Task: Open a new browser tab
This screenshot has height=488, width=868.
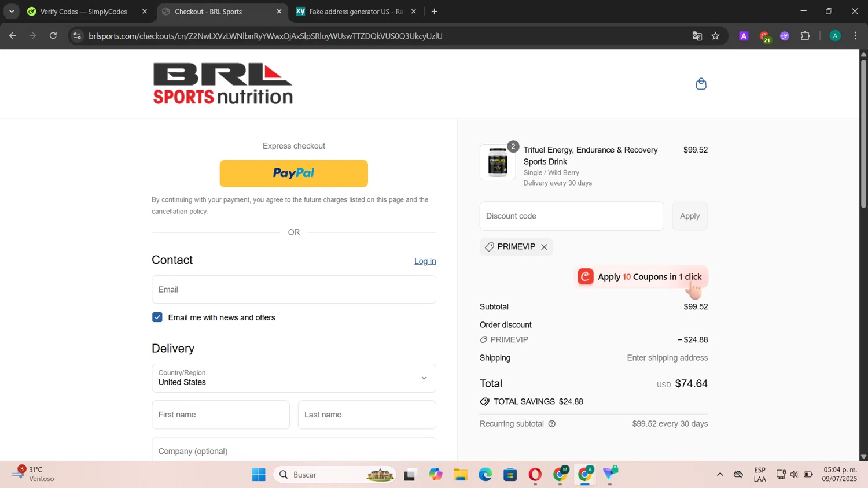Action: click(435, 12)
